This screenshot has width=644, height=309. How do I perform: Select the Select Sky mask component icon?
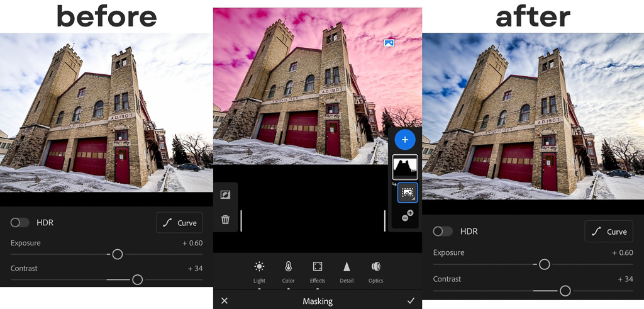point(407,193)
